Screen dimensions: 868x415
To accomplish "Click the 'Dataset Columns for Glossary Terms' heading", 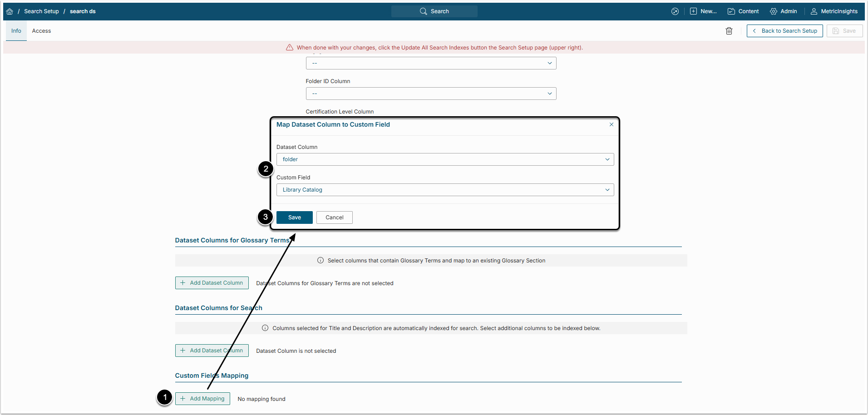I will (232, 240).
